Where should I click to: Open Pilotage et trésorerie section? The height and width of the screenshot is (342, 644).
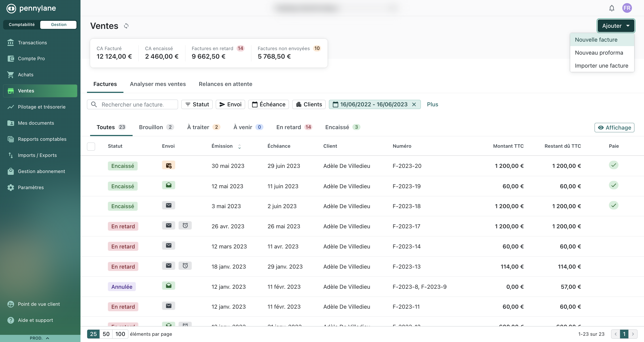pos(40,107)
